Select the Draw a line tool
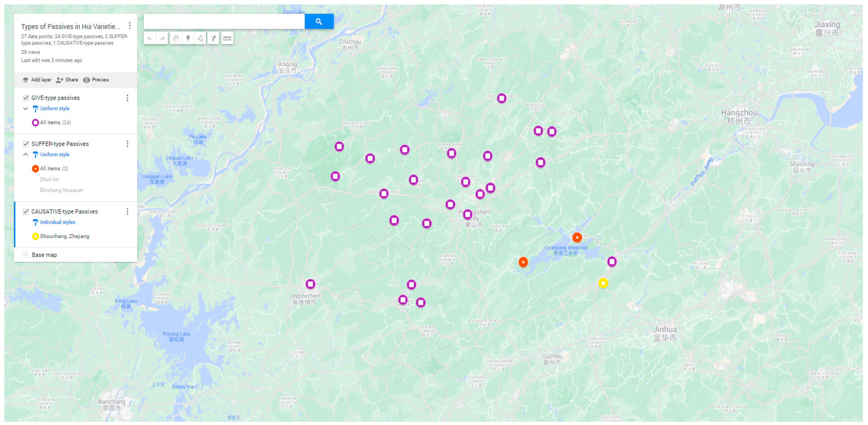The image size is (868, 425). point(201,38)
